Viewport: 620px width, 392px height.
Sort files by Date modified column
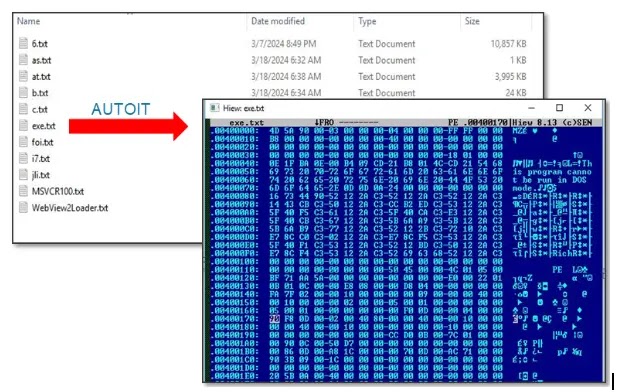point(278,21)
